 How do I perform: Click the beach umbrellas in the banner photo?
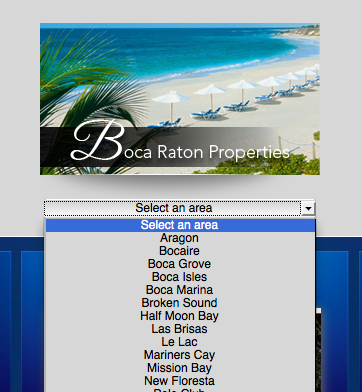[233, 90]
